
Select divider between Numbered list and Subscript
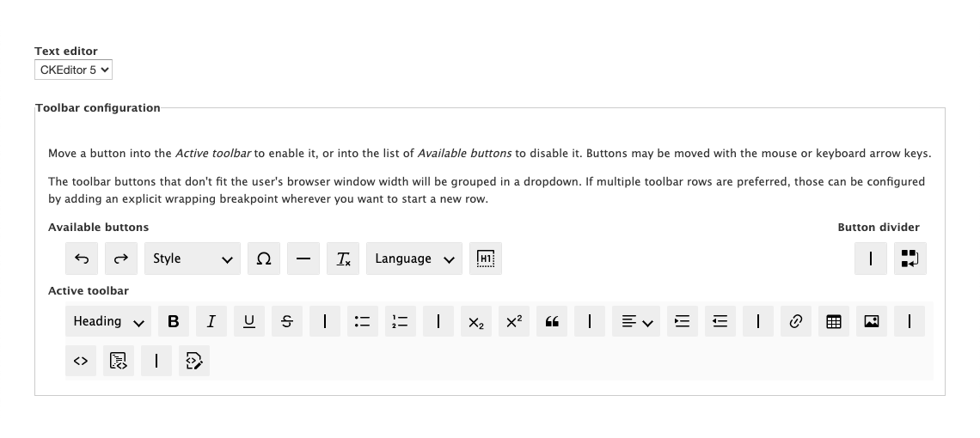pyautogui.click(x=438, y=321)
